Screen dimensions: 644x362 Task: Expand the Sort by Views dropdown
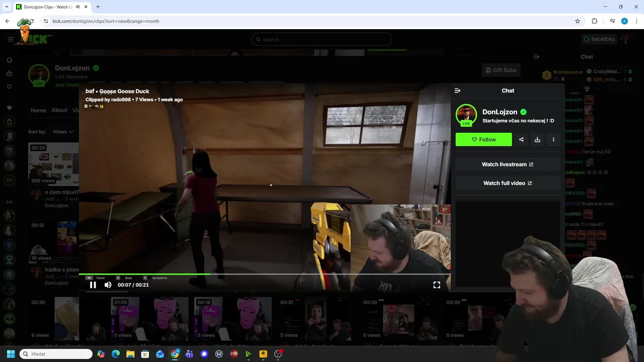[x=63, y=132]
